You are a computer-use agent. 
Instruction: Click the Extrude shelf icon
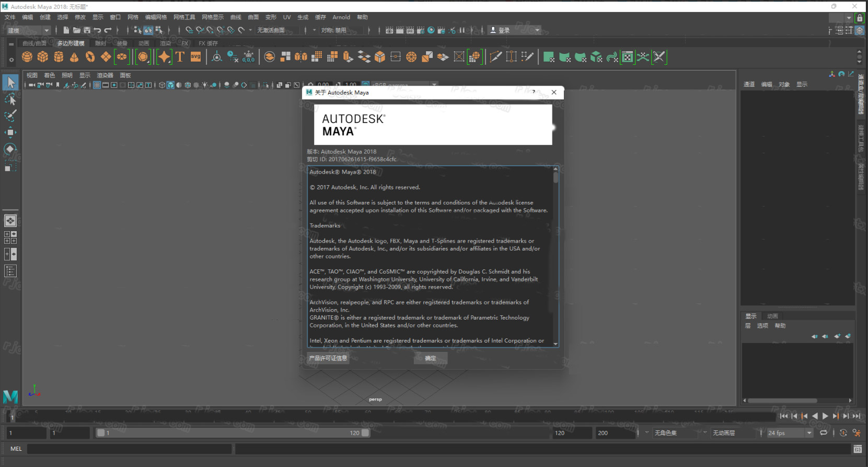tap(348, 57)
